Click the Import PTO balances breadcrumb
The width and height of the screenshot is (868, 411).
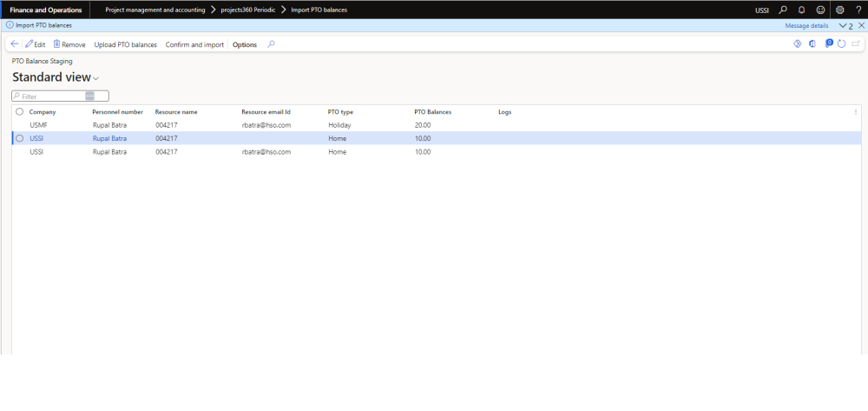coord(319,10)
